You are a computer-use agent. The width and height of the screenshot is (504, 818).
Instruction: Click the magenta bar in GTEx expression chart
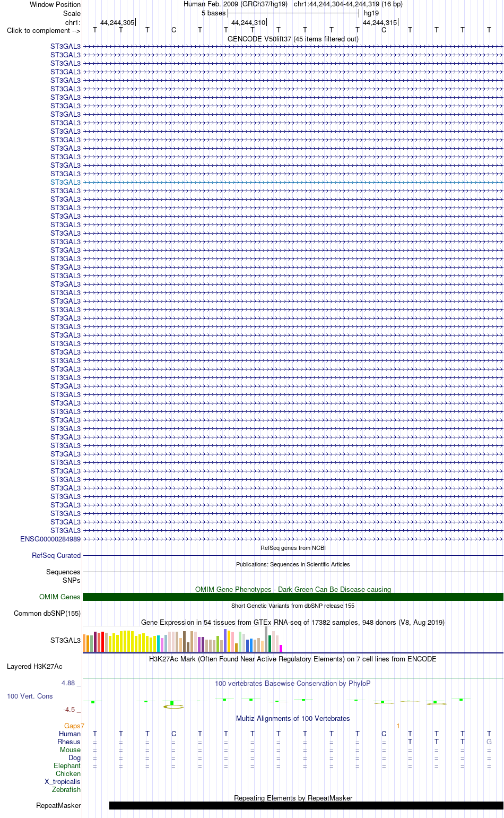click(281, 648)
